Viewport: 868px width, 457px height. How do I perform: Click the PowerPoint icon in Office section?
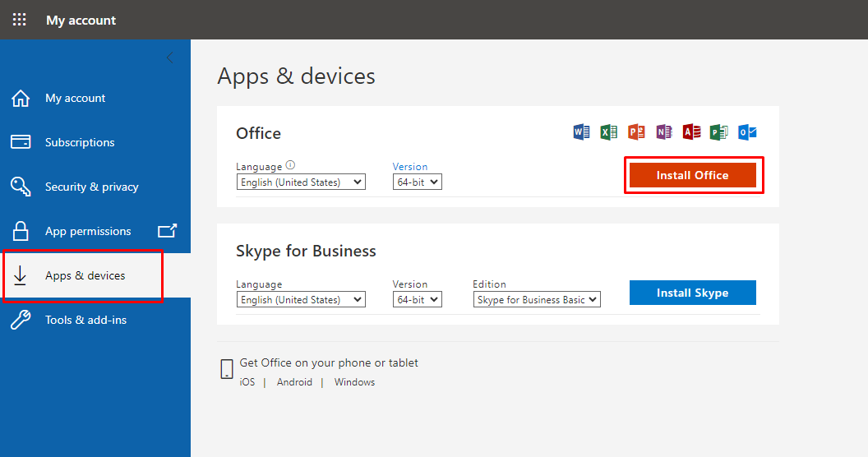pyautogui.click(x=636, y=132)
